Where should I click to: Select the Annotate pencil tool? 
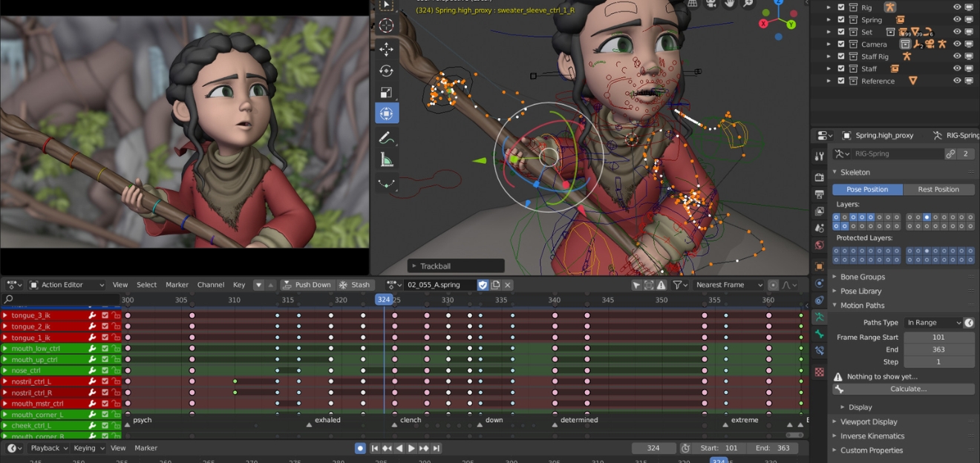387,138
